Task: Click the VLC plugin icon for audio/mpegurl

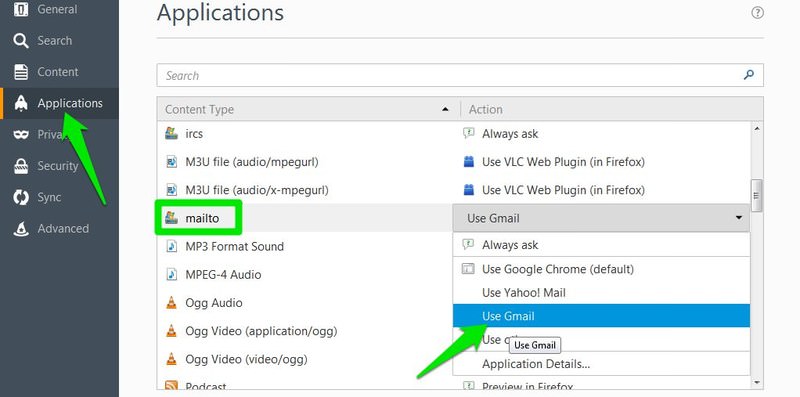Action: pos(468,162)
